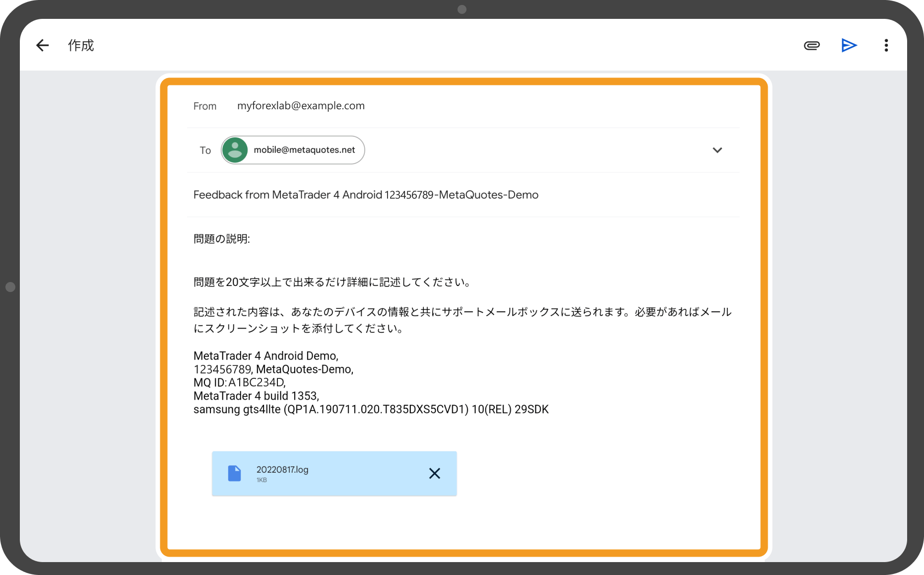Remove the 20220817.log attachment
This screenshot has height=575, width=924.
click(x=435, y=473)
